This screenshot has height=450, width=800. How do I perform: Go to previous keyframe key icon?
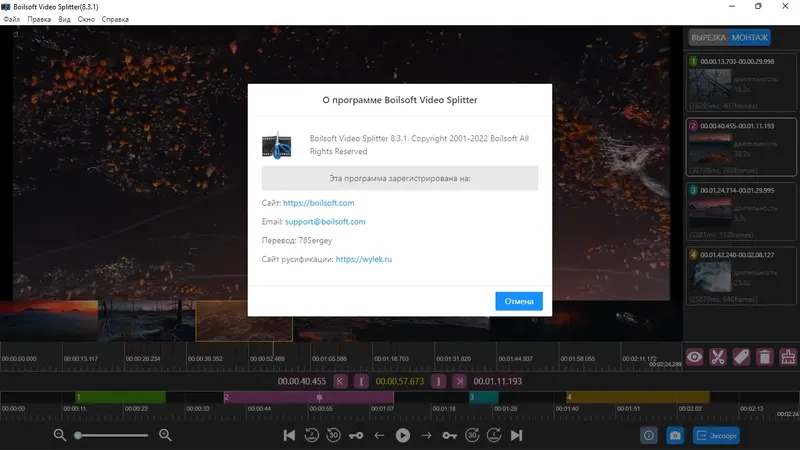click(356, 435)
